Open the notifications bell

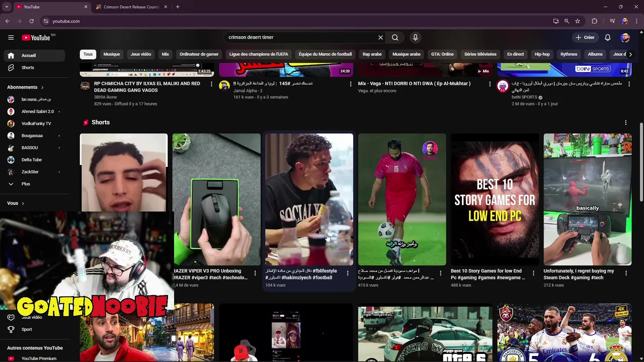[607, 37]
